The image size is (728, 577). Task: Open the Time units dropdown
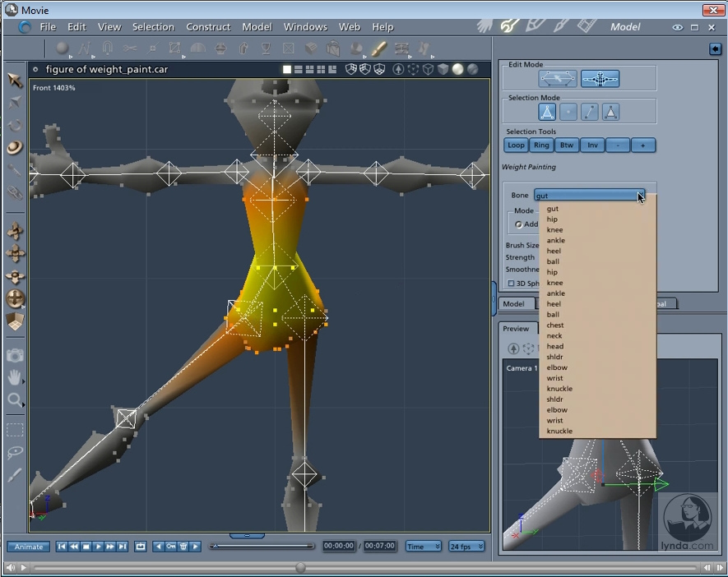[423, 547]
